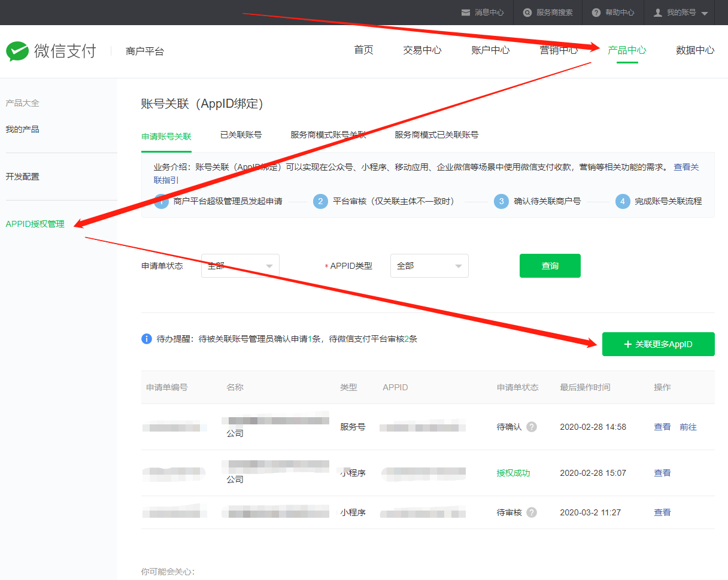Click help icon next to 待审核 status
Viewport: 728px width, 580px height.
coord(532,512)
